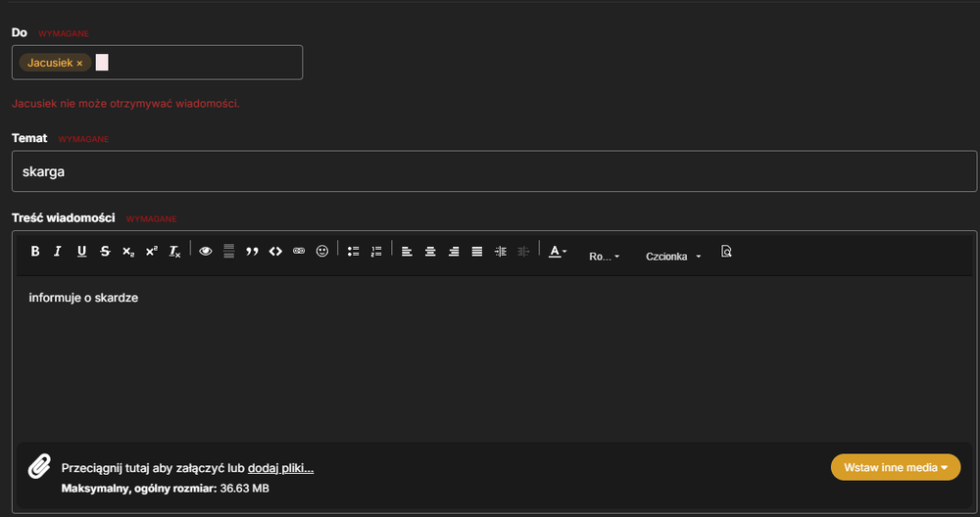Viewport: 980px width, 517px height.
Task: Toggle bold text formatting
Action: (x=35, y=251)
